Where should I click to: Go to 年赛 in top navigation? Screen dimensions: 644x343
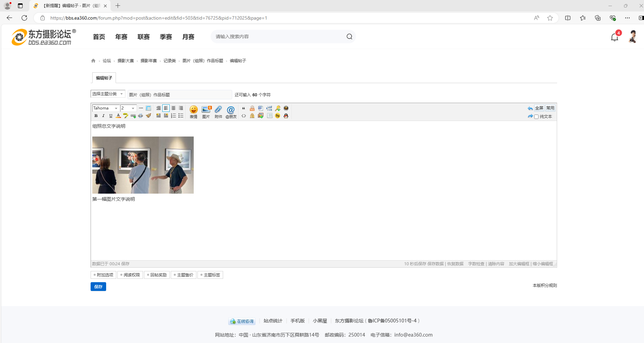[x=121, y=37]
